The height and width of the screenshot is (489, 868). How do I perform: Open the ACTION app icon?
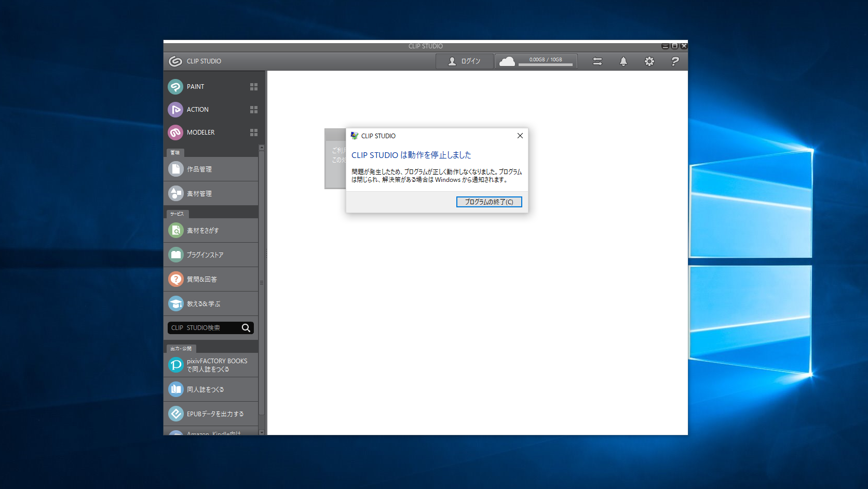click(x=175, y=110)
